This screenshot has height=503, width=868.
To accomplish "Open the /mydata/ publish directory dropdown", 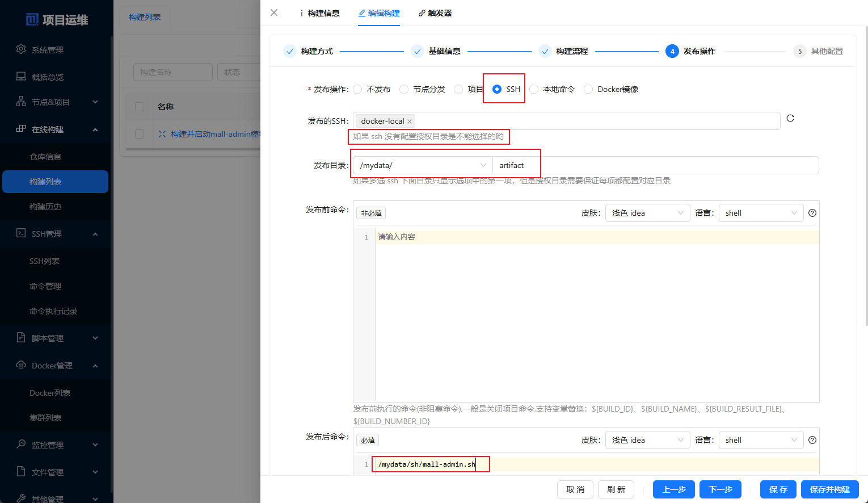I will [422, 165].
